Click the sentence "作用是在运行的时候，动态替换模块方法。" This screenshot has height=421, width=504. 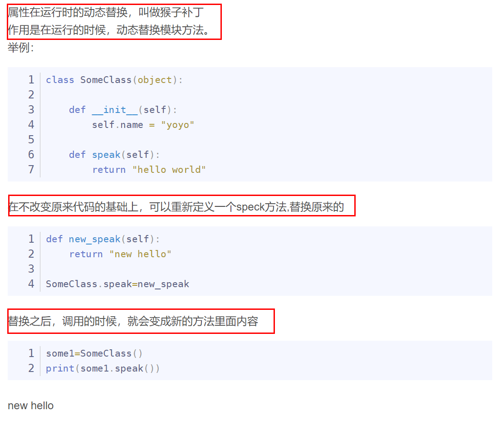point(109,30)
